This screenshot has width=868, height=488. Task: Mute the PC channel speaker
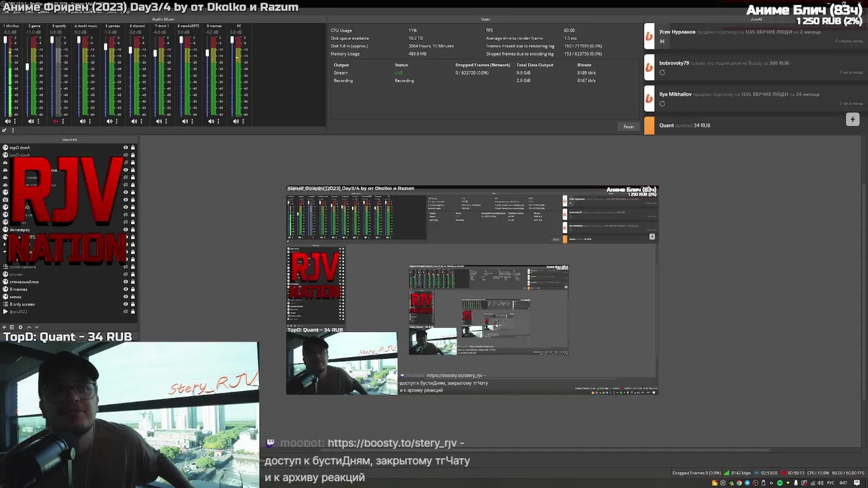coord(236,121)
